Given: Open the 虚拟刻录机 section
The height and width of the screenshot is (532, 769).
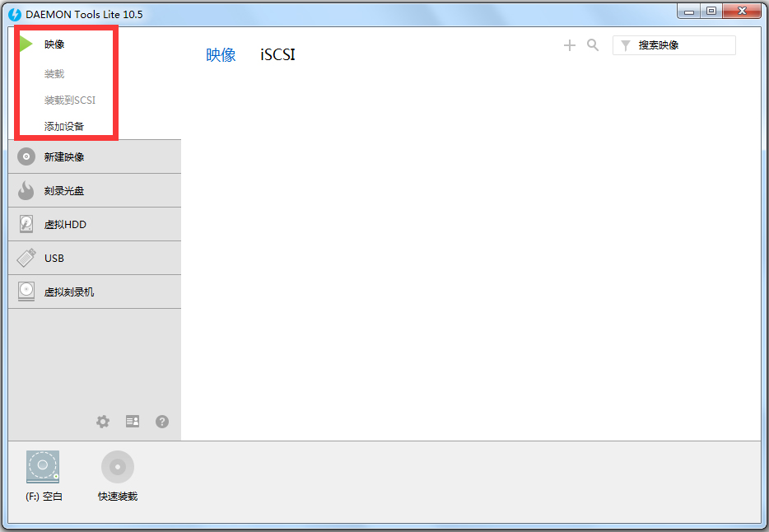Looking at the screenshot, I should pos(95,292).
